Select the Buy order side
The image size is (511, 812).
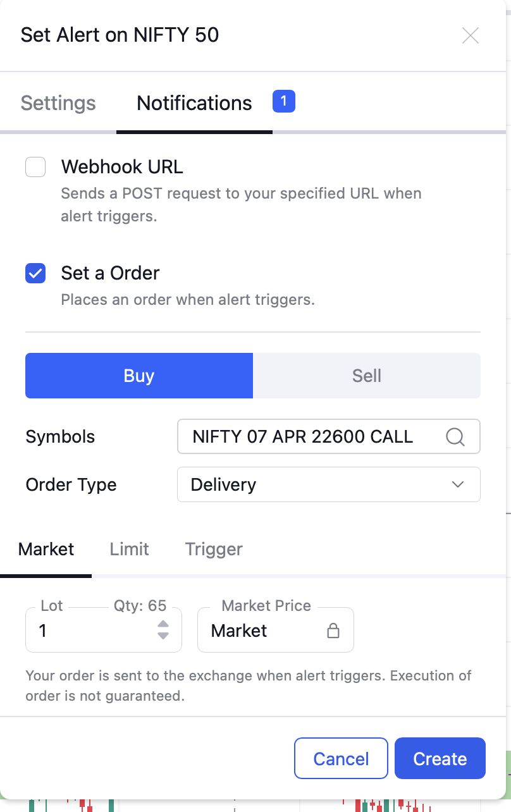(x=139, y=376)
